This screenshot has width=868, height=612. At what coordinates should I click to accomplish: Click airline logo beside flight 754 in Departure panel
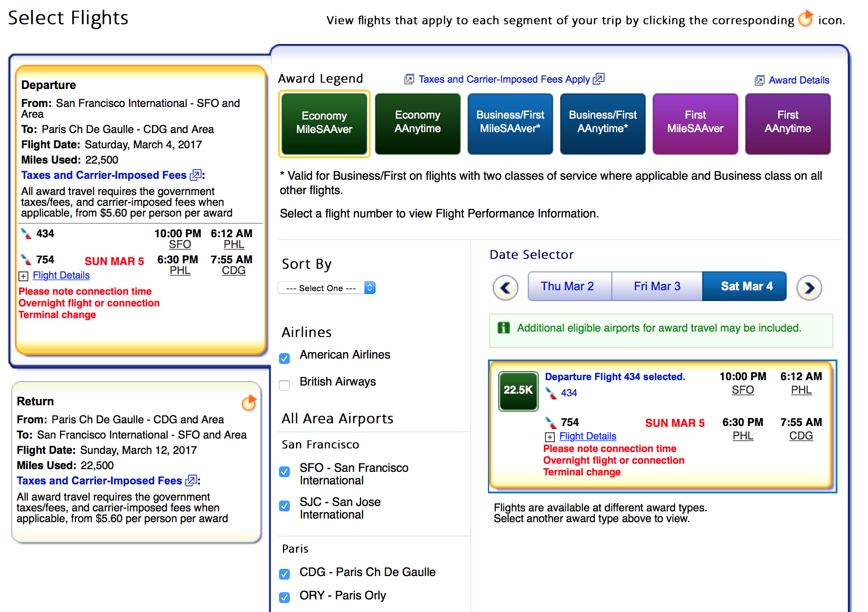[x=26, y=260]
